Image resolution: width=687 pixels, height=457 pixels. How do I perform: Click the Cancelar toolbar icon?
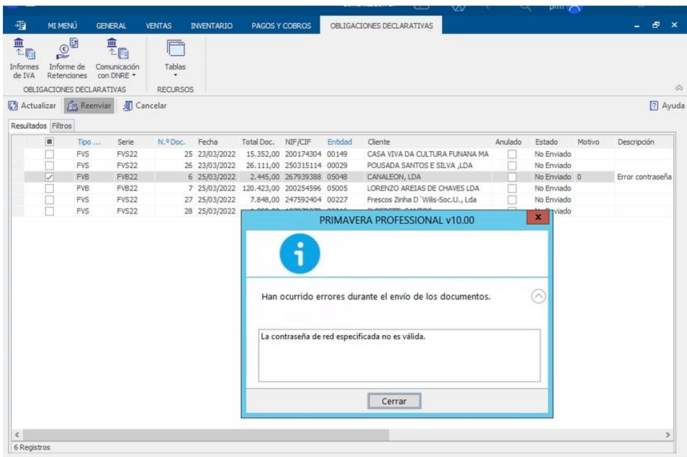[128, 105]
